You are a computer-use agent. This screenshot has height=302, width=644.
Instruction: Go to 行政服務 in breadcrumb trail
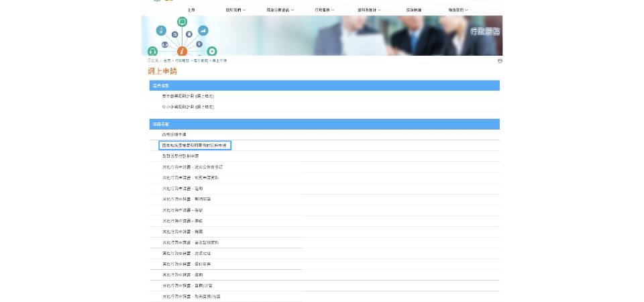click(x=182, y=61)
